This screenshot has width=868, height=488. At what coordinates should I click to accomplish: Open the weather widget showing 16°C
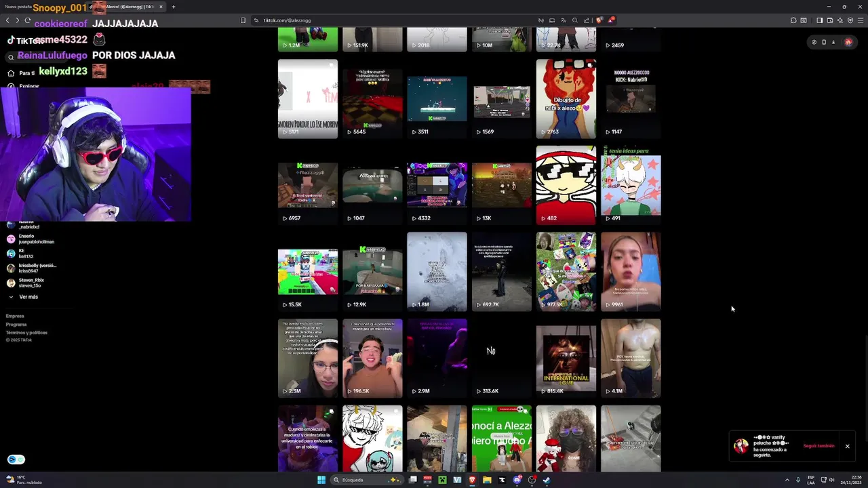tap(24, 480)
